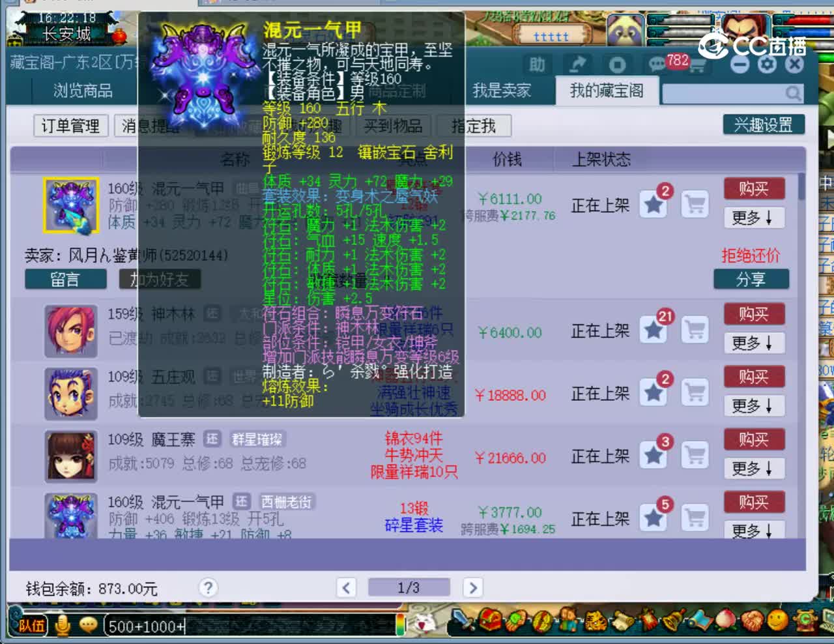Click 留言 to message the seller
Viewport: 834px width, 644px height.
pos(65,280)
